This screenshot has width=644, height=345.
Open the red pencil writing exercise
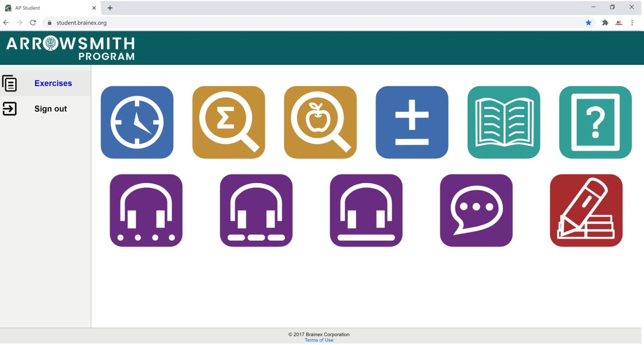point(586,210)
